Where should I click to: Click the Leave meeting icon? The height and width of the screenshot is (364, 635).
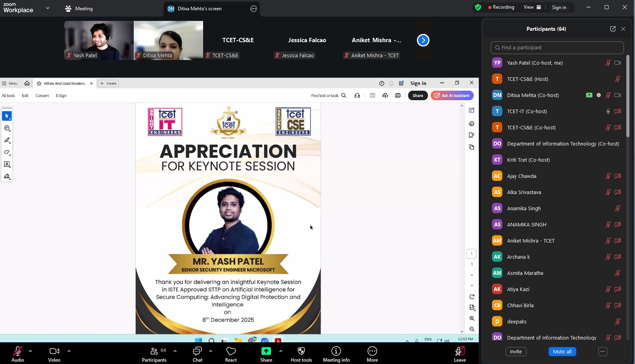click(459, 351)
